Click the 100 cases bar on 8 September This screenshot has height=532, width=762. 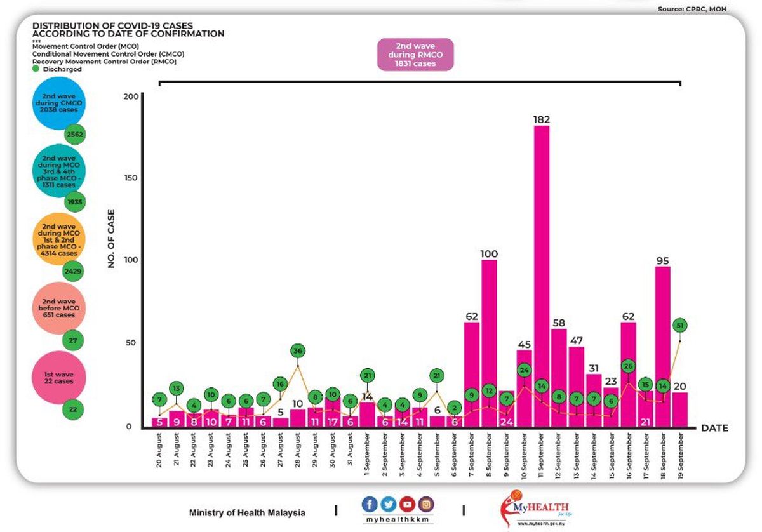coord(489,343)
